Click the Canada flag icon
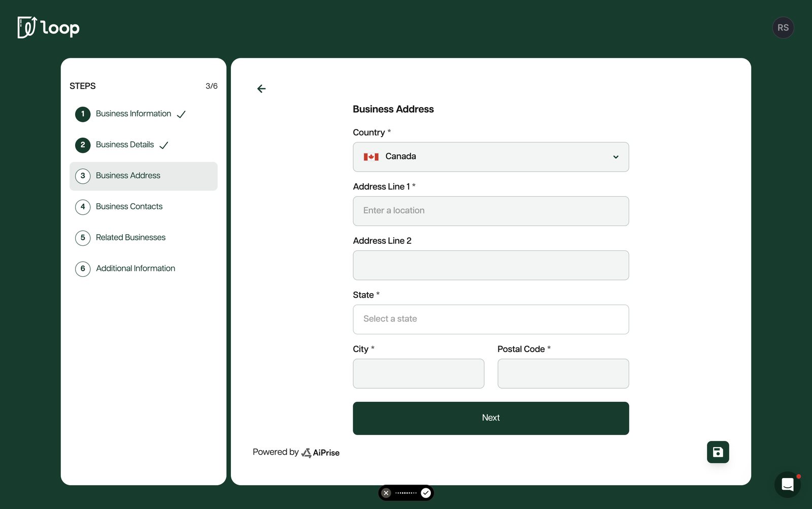Screen dimensions: 812x509 tap(371, 157)
